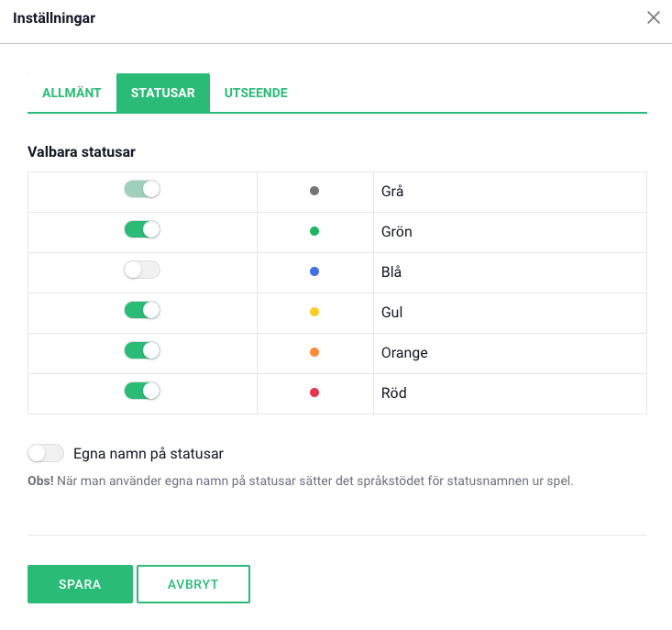Turn off the Gul status switch
672x630 pixels.
[x=142, y=311]
